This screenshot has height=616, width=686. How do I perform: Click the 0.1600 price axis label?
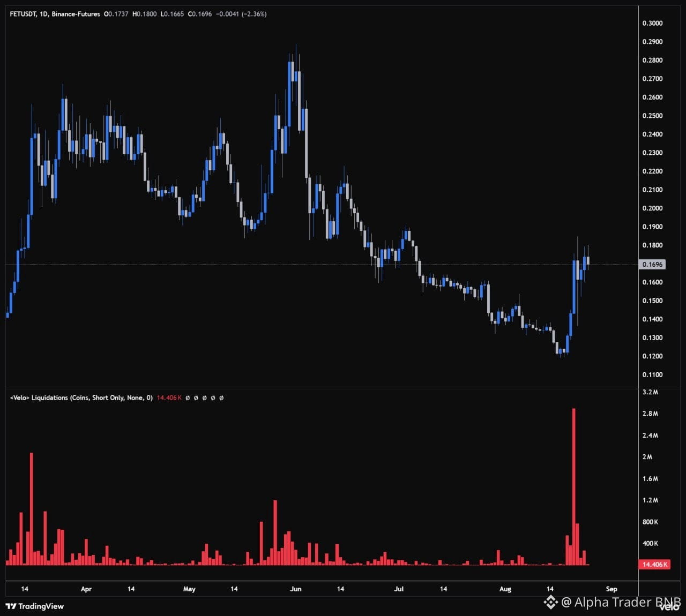[652, 282]
